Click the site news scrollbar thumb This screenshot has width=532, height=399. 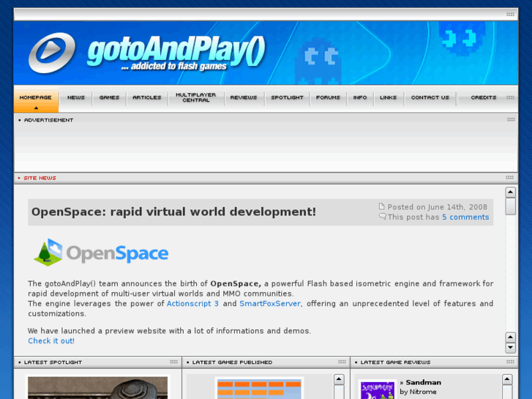pyautogui.click(x=510, y=206)
